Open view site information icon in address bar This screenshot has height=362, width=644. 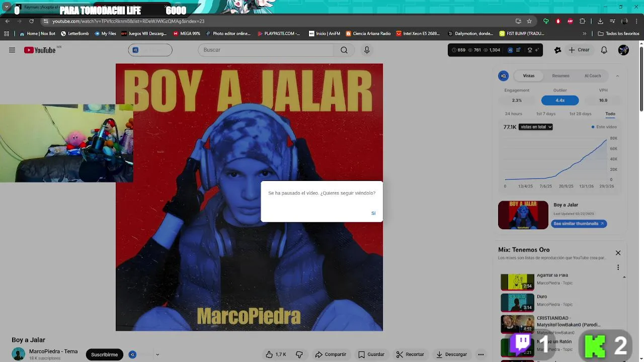coord(46,21)
